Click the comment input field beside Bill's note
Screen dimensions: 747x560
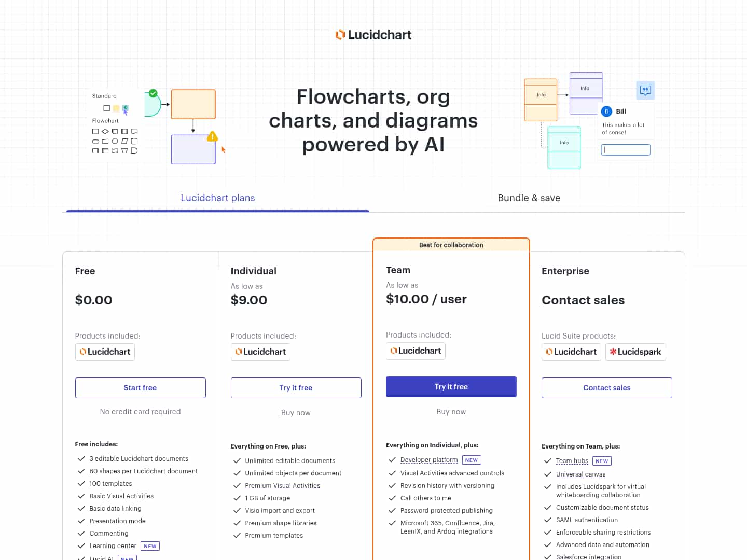click(625, 149)
